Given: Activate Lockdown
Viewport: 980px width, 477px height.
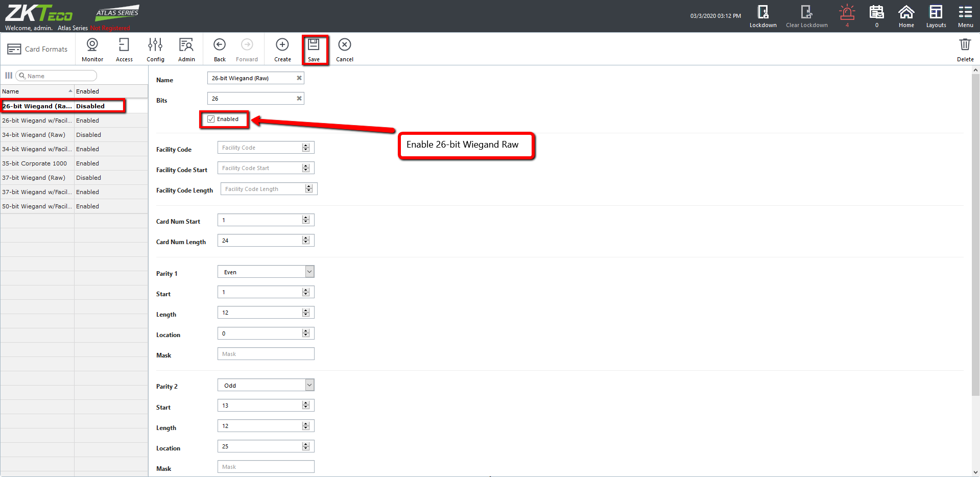Looking at the screenshot, I should [x=763, y=16].
